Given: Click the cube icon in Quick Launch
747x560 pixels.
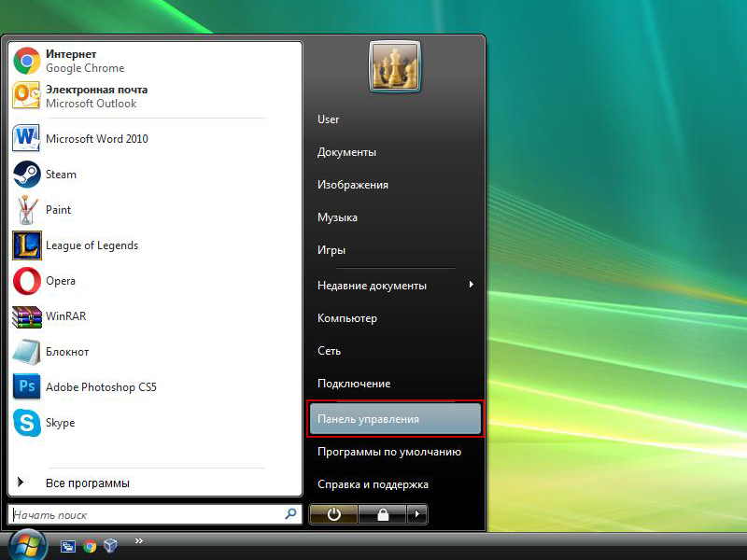Looking at the screenshot, I should pos(110,545).
